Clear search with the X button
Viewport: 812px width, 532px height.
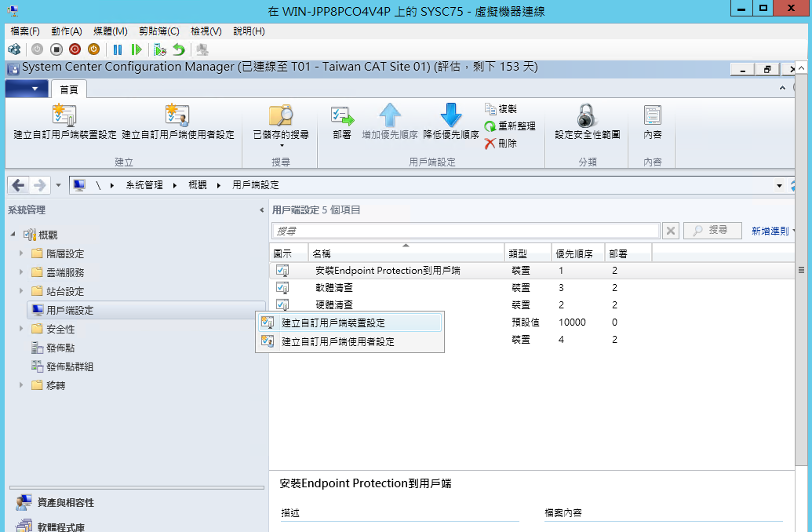point(671,231)
